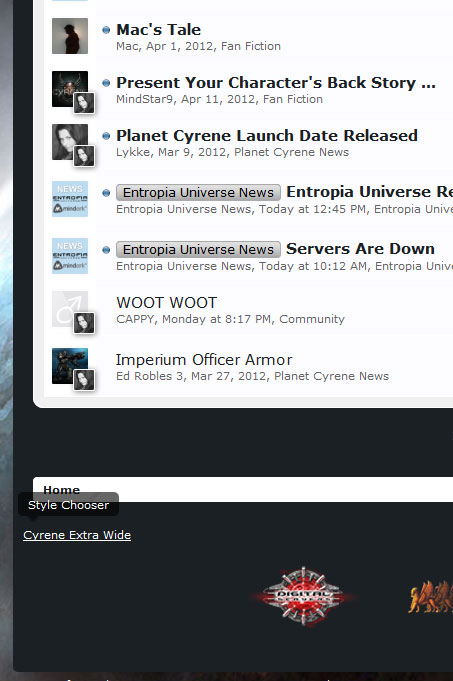This screenshot has height=681, width=453.
Task: Open the WOOT WOOT thread
Action: coord(167,302)
